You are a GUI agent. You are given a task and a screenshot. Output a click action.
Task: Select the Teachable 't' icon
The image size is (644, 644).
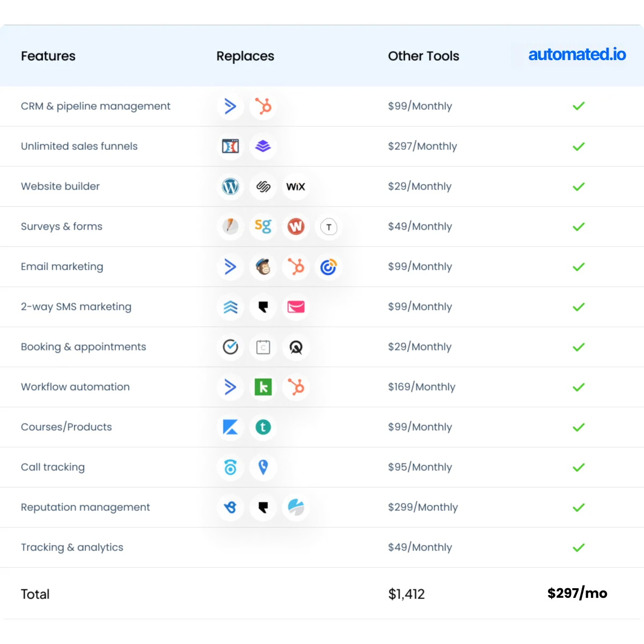coord(263,427)
